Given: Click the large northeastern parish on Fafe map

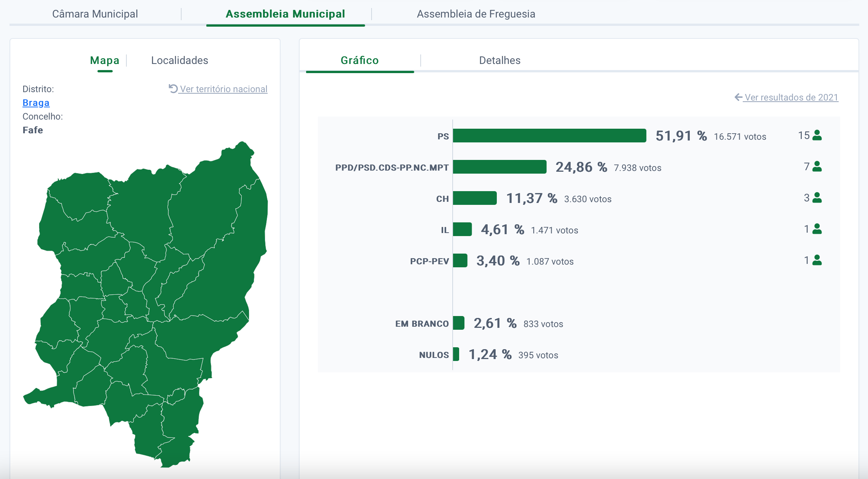Looking at the screenshot, I should 213,206.
